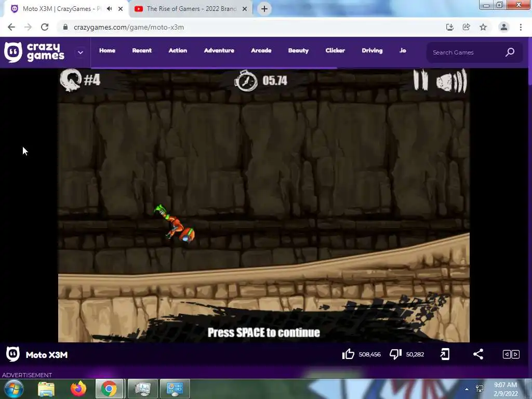Mute the Moto X3M tab audio icon
Screen dimensions: 532x399
tap(109, 9)
